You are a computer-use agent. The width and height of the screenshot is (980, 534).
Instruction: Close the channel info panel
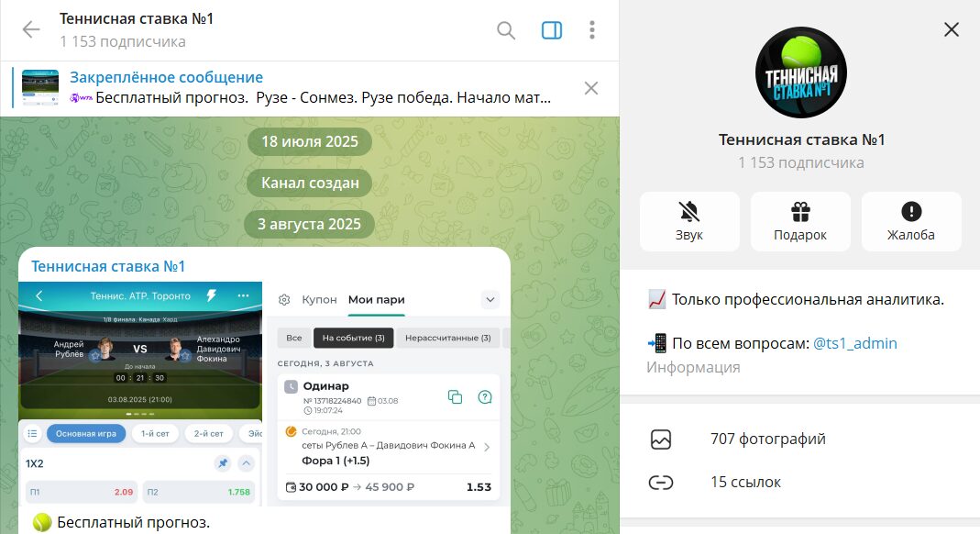(952, 29)
